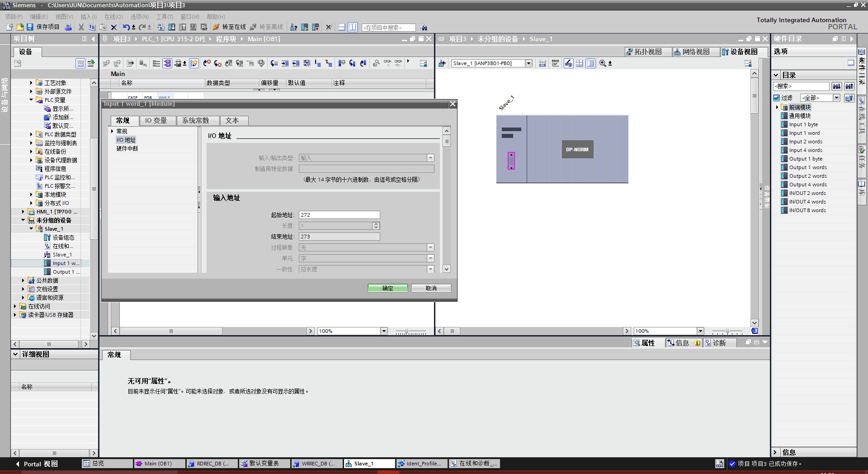Click the show module names icon
Screen dimensions: 868x474
[555, 63]
